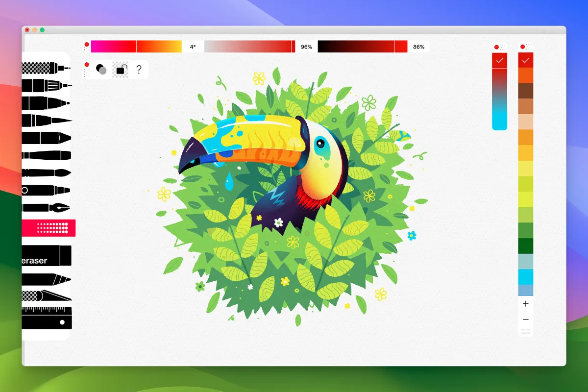This screenshot has width=588, height=392.
Task: Select the cutter knife tool
Action: coord(47,295)
